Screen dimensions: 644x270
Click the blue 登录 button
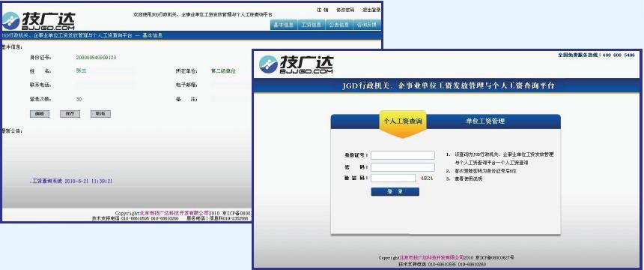click(x=395, y=192)
